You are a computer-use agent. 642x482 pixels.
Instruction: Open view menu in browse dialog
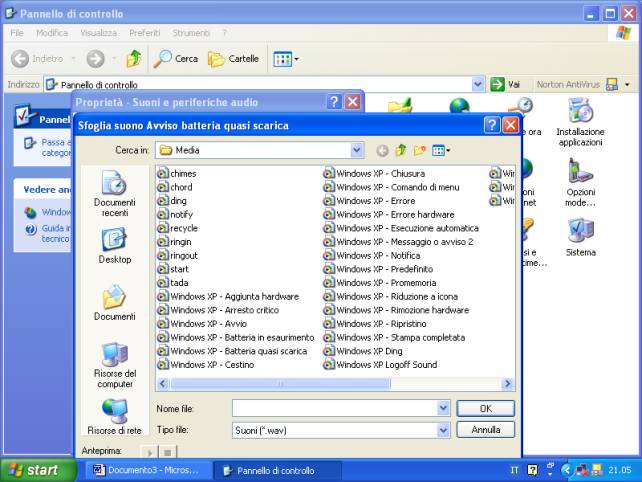(x=441, y=151)
